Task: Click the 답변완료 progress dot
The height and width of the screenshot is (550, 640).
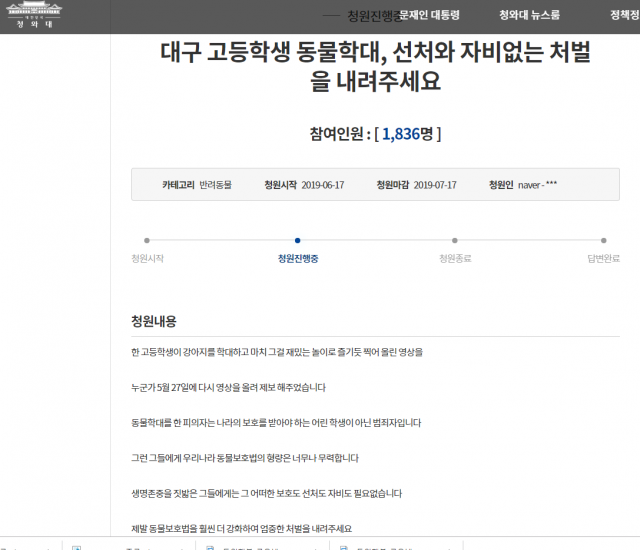Action: [604, 241]
